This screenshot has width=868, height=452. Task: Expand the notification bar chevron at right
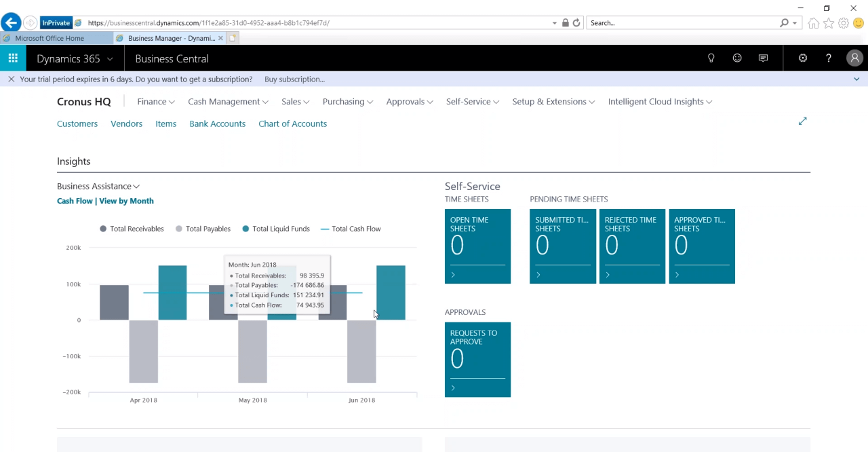tap(856, 79)
